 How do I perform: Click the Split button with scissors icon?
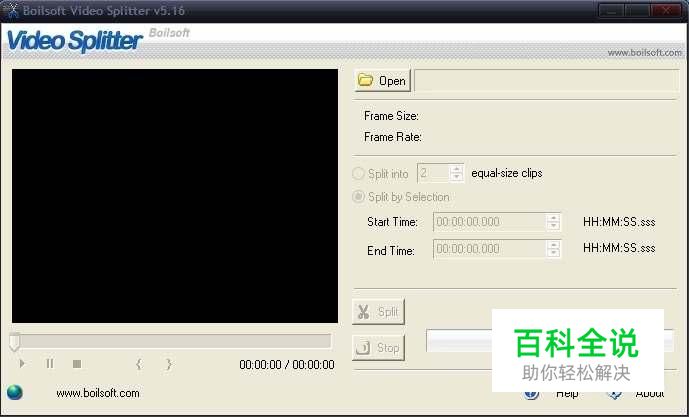pyautogui.click(x=378, y=312)
